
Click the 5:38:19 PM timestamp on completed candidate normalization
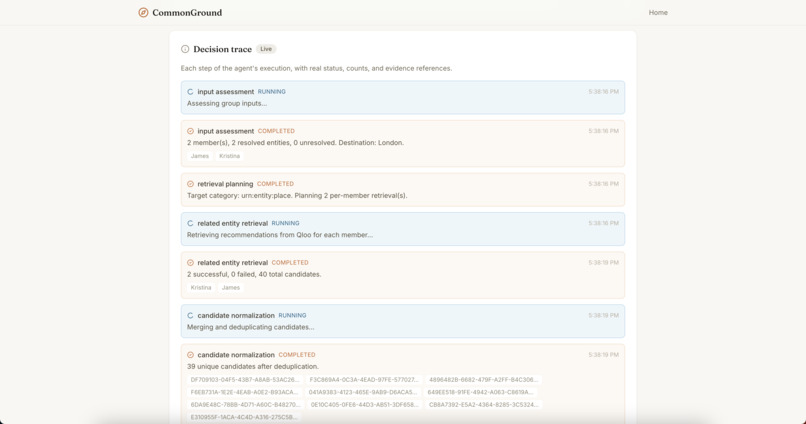click(603, 355)
